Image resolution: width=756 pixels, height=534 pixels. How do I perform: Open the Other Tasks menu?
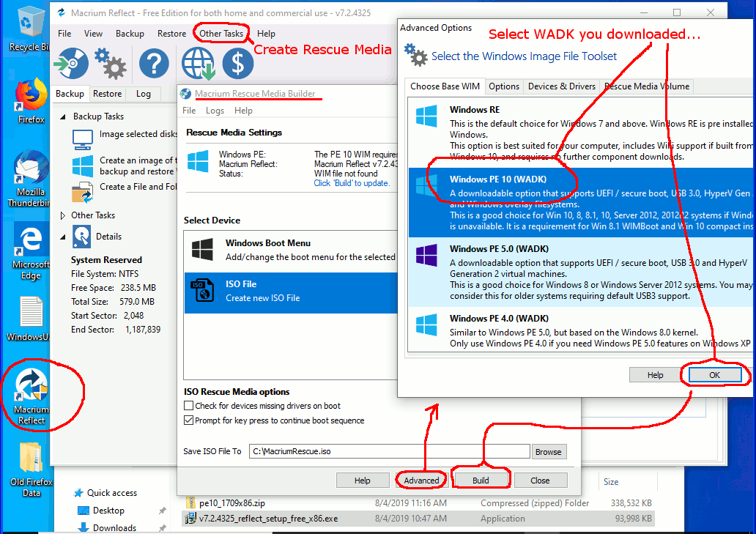tap(221, 33)
